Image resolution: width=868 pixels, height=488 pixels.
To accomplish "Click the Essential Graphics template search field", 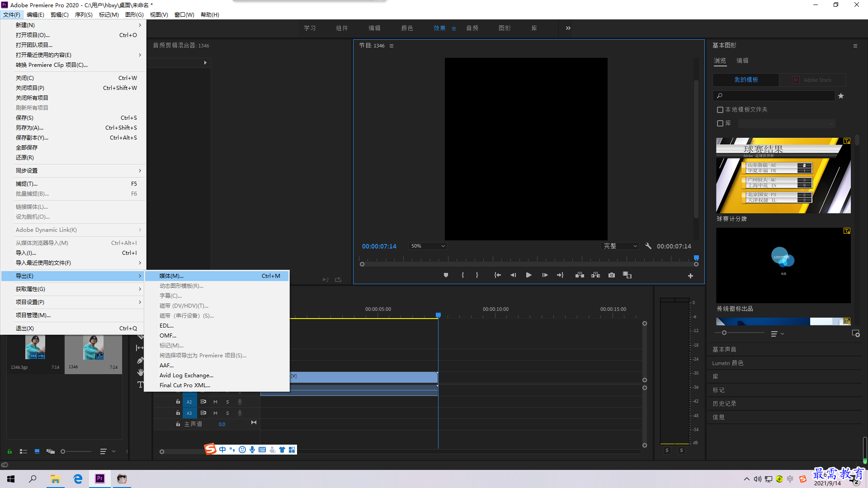I will 774,96.
